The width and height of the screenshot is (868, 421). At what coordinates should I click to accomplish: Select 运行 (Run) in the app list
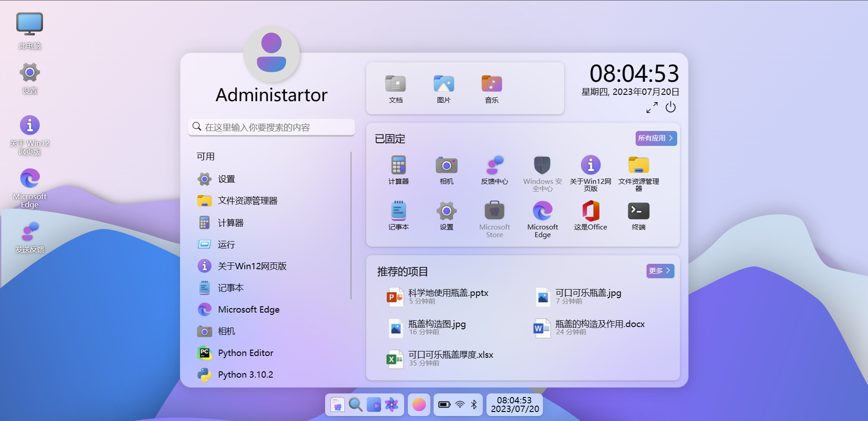[x=226, y=244]
